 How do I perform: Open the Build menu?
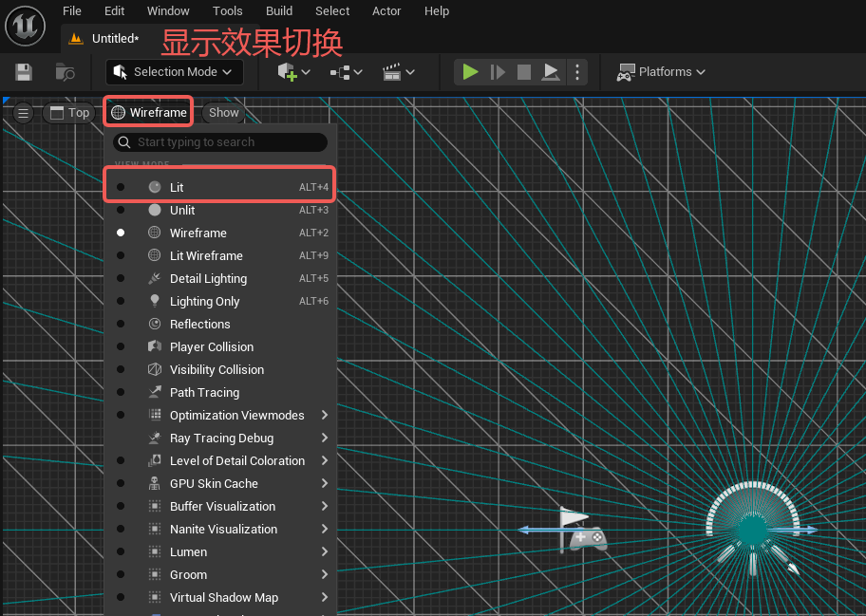(279, 11)
